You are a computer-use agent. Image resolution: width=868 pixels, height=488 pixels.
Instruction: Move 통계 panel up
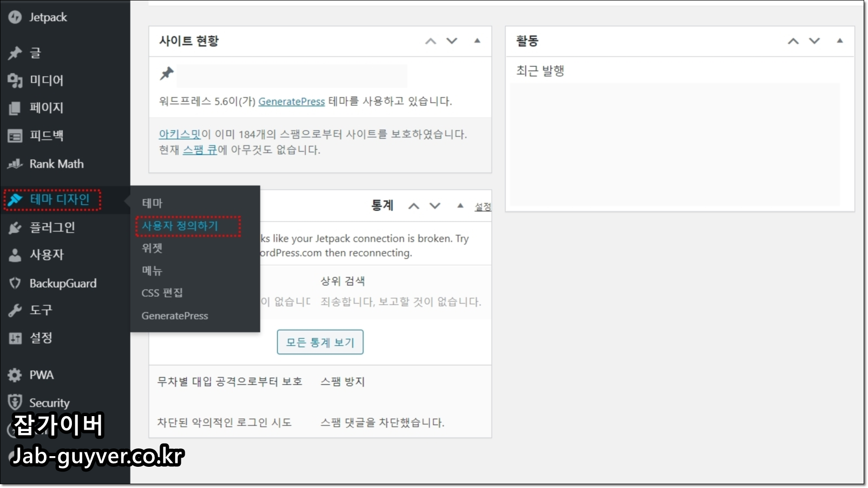click(414, 206)
